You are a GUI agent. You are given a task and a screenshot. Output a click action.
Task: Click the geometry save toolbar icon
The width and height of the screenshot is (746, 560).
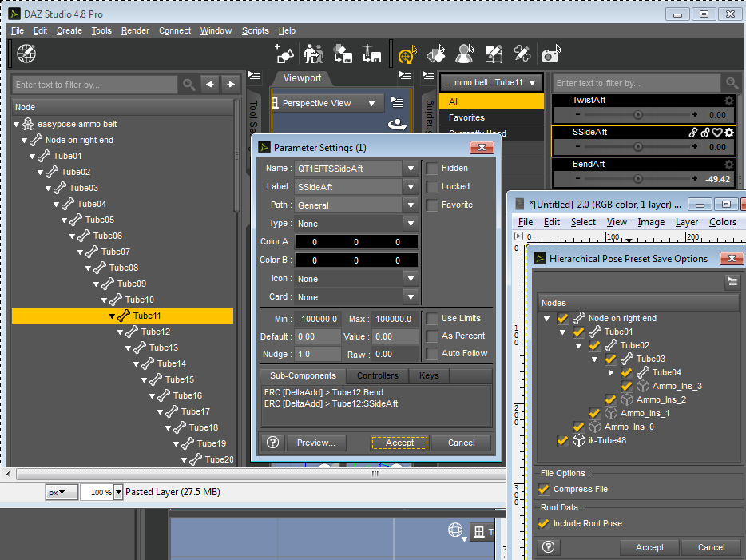click(343, 54)
